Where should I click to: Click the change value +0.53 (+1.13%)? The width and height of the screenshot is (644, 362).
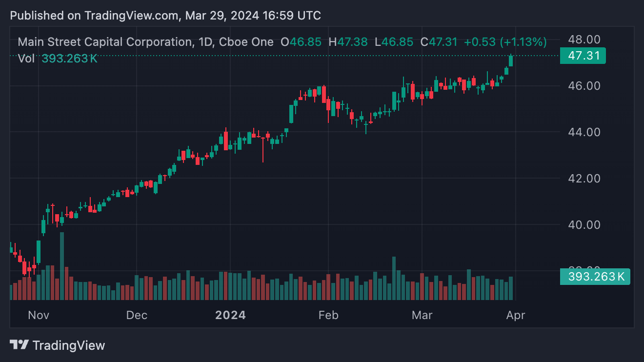click(x=505, y=42)
